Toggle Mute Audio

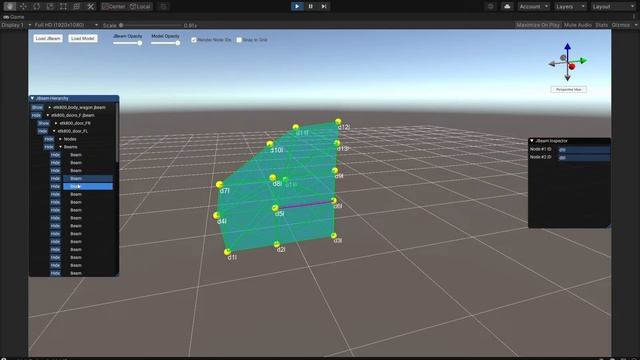578,25
